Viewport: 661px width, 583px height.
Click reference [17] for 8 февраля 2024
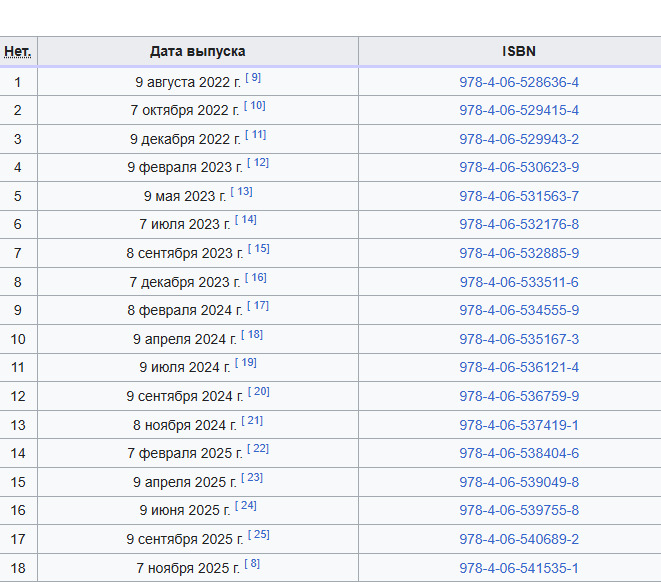[258, 306]
